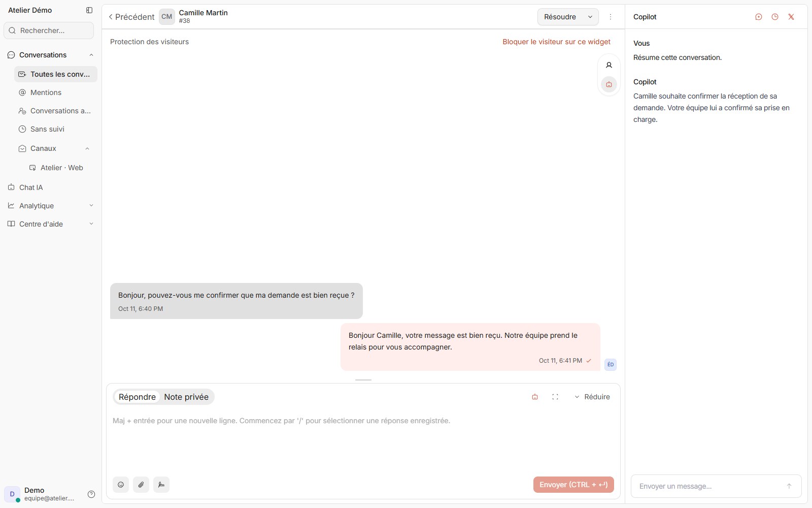Expand Centre d'aide section
This screenshot has height=508, width=812.
(x=91, y=224)
